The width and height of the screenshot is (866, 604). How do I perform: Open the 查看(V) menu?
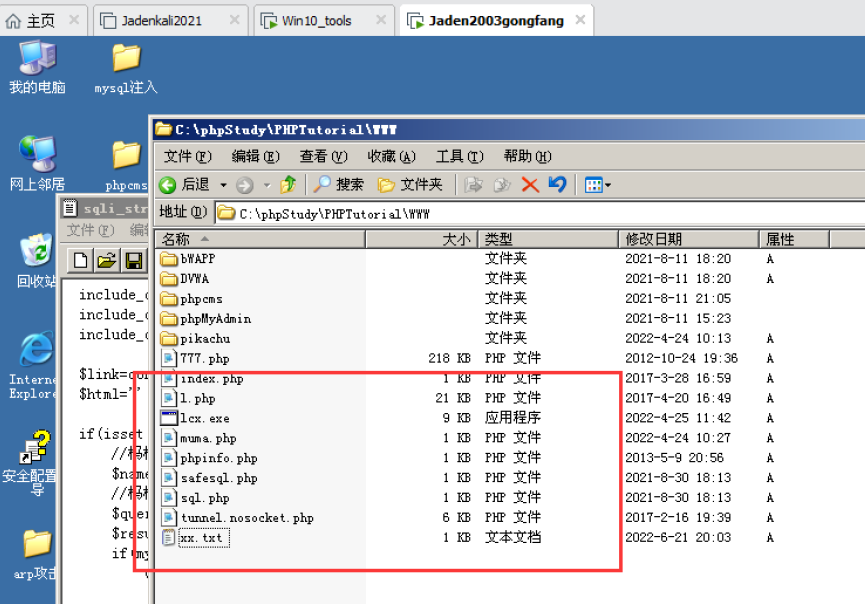click(323, 157)
